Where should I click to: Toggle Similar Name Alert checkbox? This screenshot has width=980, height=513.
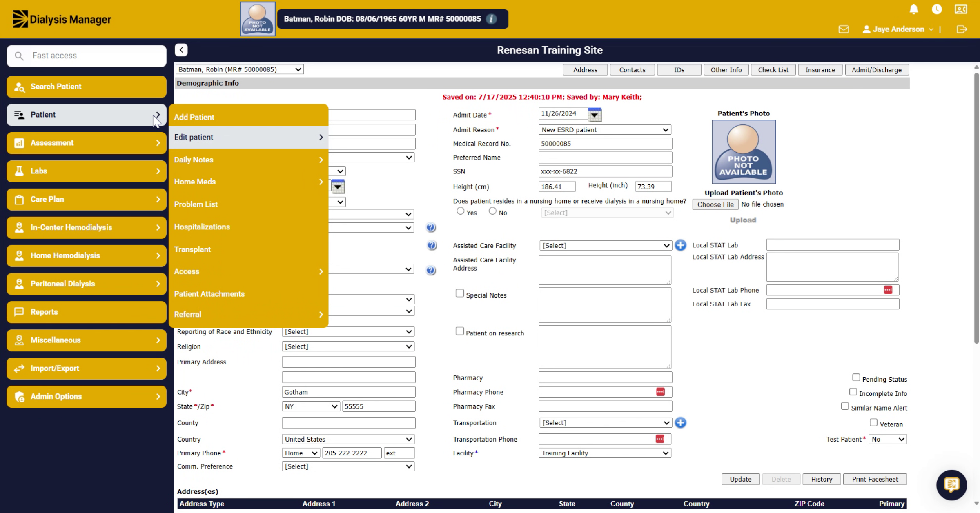(845, 406)
